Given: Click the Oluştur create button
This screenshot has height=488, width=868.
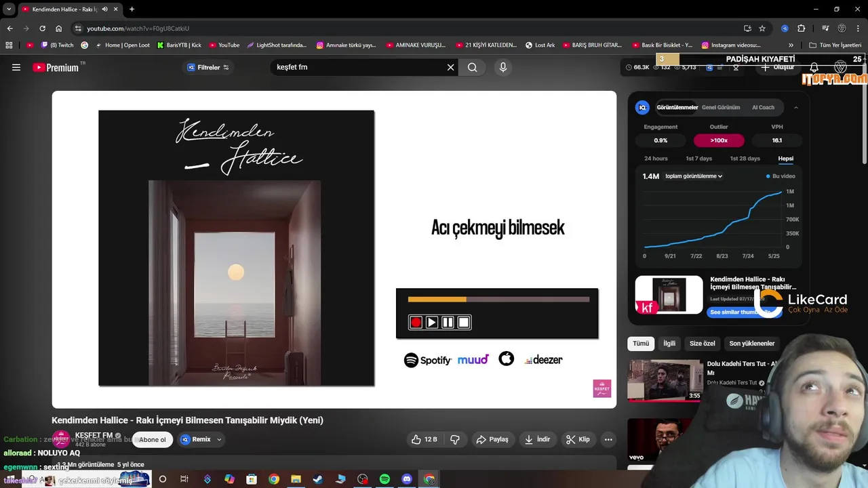Looking at the screenshot, I should pyautogui.click(x=777, y=67).
